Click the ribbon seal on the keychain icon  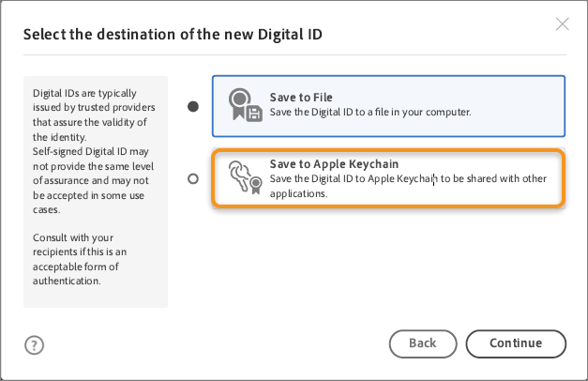[x=253, y=187]
